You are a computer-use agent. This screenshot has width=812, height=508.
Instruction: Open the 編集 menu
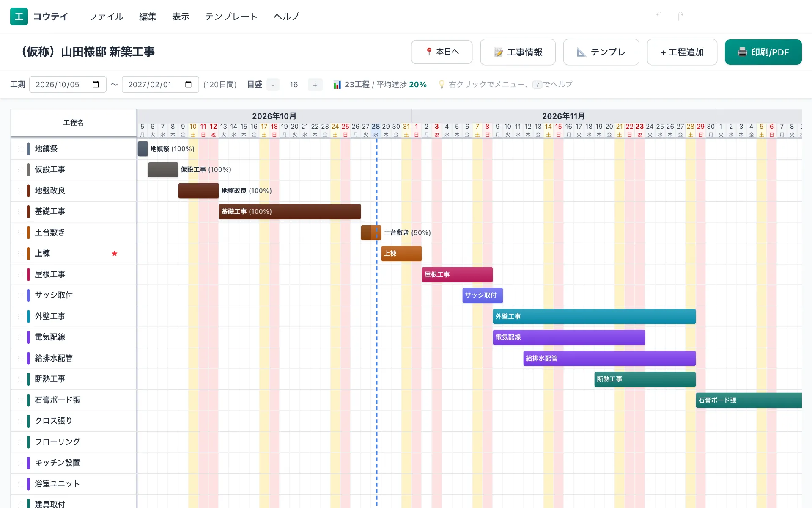click(x=148, y=17)
